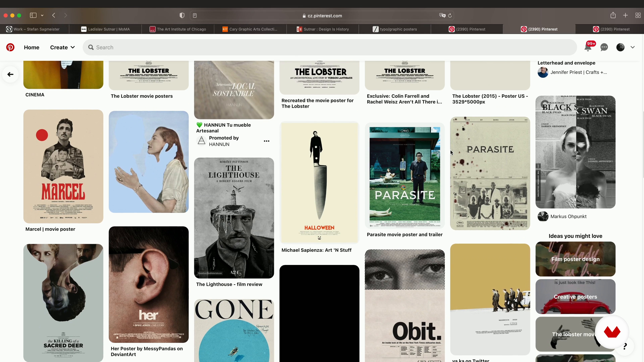This screenshot has width=644, height=362.
Task: Open the Create dropdown menu
Action: tap(62, 47)
